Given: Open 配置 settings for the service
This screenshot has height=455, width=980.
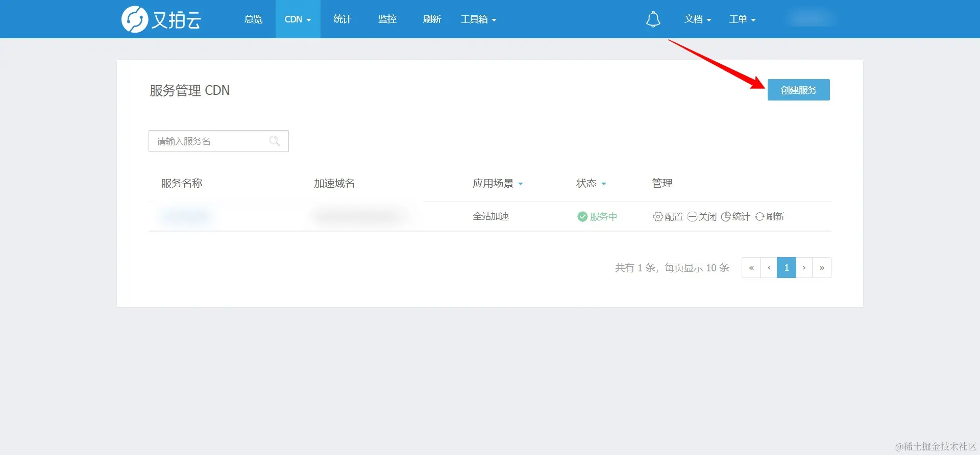Looking at the screenshot, I should (x=668, y=217).
